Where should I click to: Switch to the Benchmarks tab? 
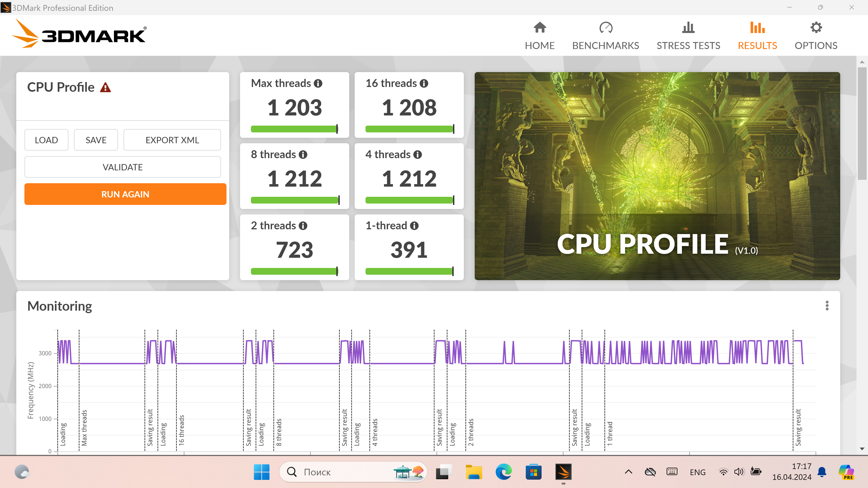(x=606, y=36)
